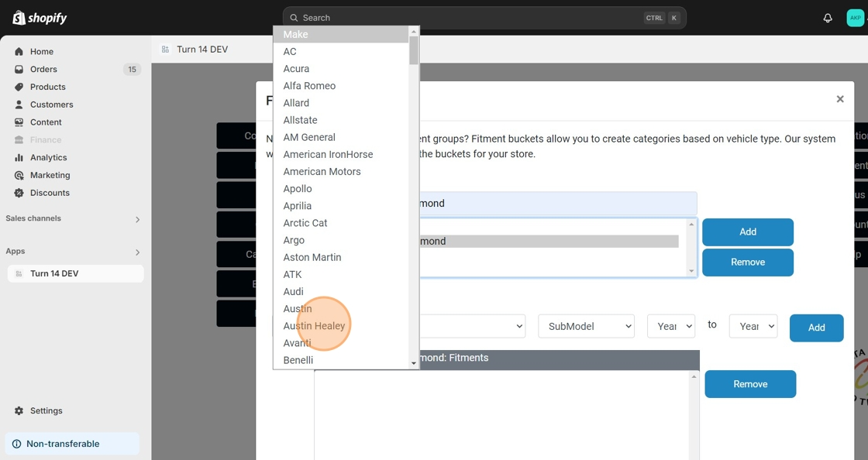Click the Turn 14 DEV app icon in header

[x=165, y=50]
